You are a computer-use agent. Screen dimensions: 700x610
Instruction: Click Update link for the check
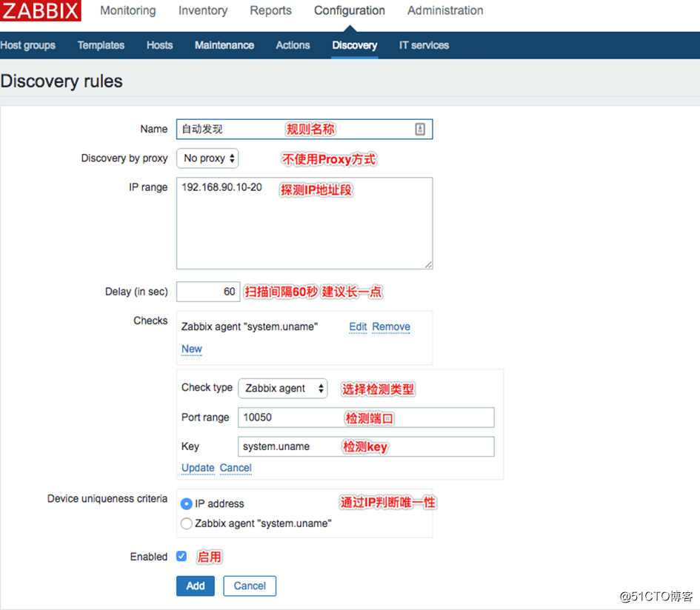pyautogui.click(x=198, y=468)
